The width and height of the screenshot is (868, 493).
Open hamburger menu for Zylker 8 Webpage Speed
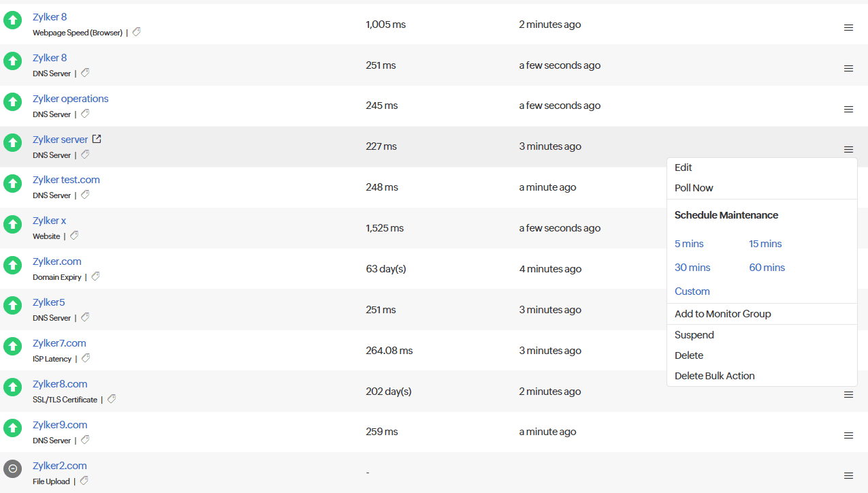(x=848, y=27)
